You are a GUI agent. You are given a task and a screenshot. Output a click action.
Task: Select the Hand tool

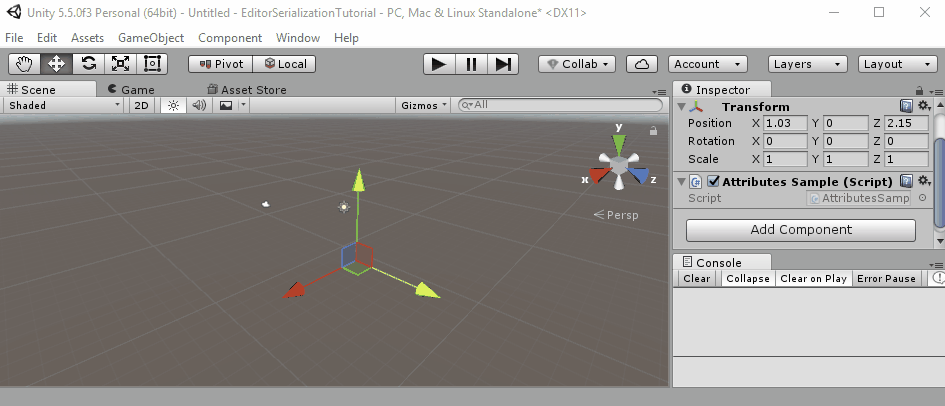click(25, 64)
